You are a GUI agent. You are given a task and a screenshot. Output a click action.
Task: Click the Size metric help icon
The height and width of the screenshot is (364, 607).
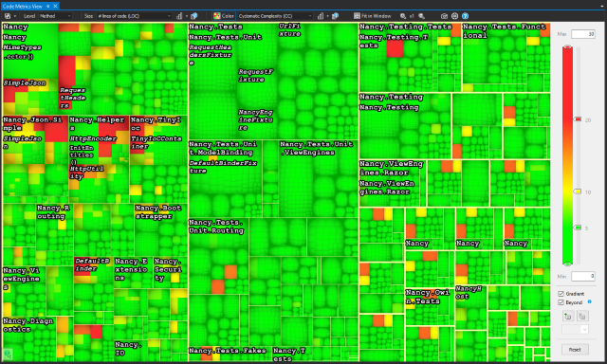pyautogui.click(x=193, y=16)
